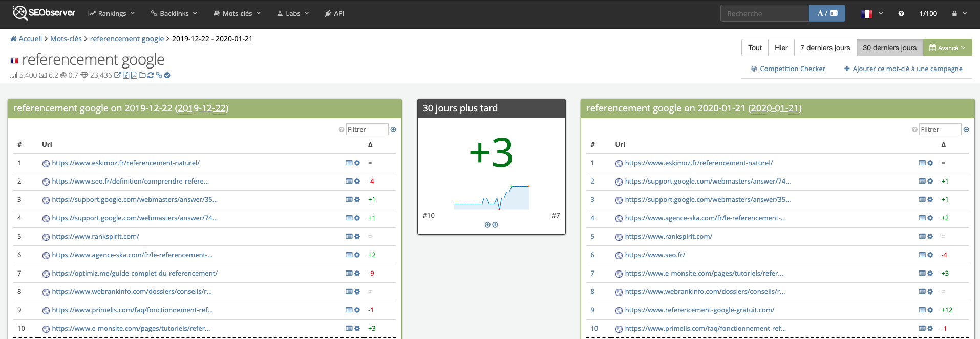Expand the Avancé date options
This screenshot has width=980, height=339.
(x=948, y=48)
